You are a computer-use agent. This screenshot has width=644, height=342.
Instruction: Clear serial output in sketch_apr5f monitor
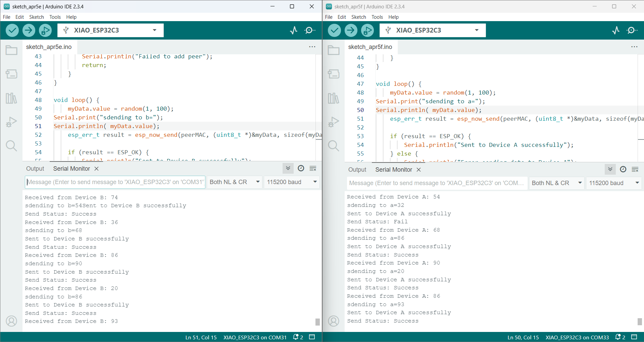click(x=635, y=170)
